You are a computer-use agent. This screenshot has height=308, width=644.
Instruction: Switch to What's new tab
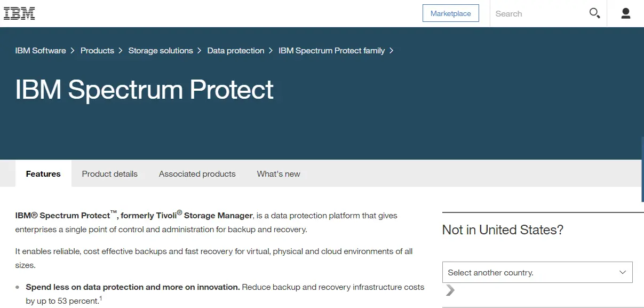pos(279,174)
